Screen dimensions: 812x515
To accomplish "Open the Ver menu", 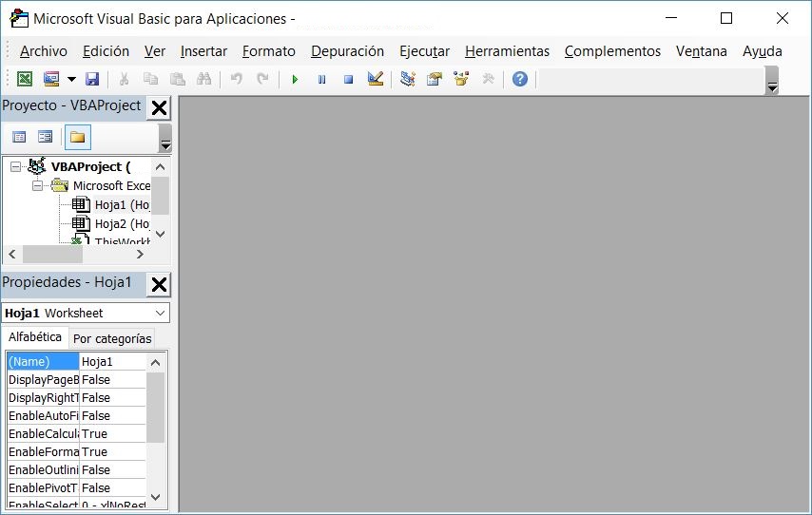I will tap(155, 51).
